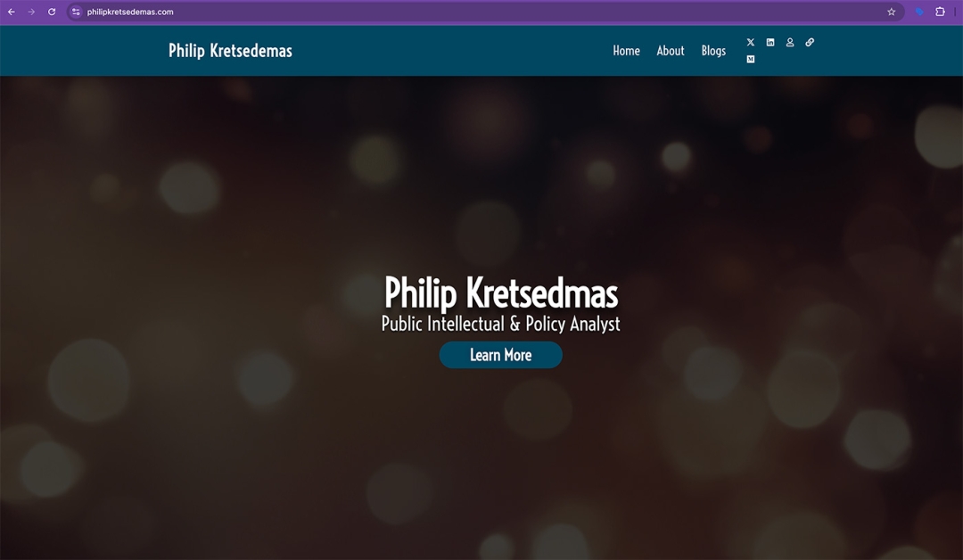The height and width of the screenshot is (560, 963).
Task: Bookmark this page with the star icon
Action: (891, 12)
